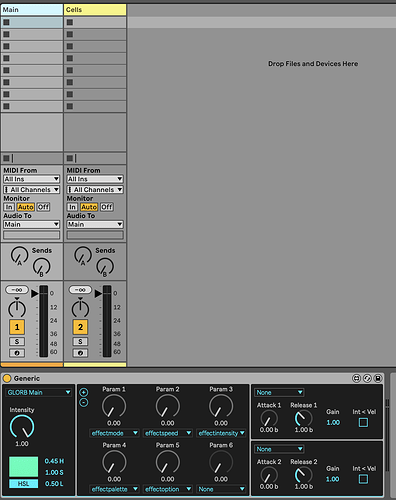Set Main track Monitor to Auto
This screenshot has height=500, width=396.
(26, 207)
